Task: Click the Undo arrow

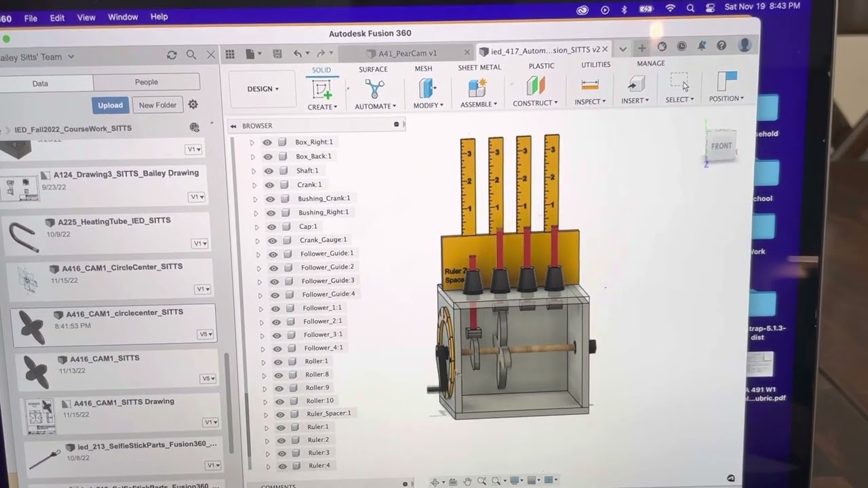Action: tap(298, 54)
